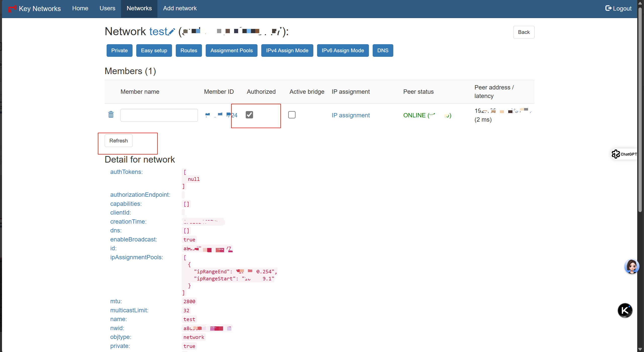Click the pencil icon to rename network

pos(171,32)
